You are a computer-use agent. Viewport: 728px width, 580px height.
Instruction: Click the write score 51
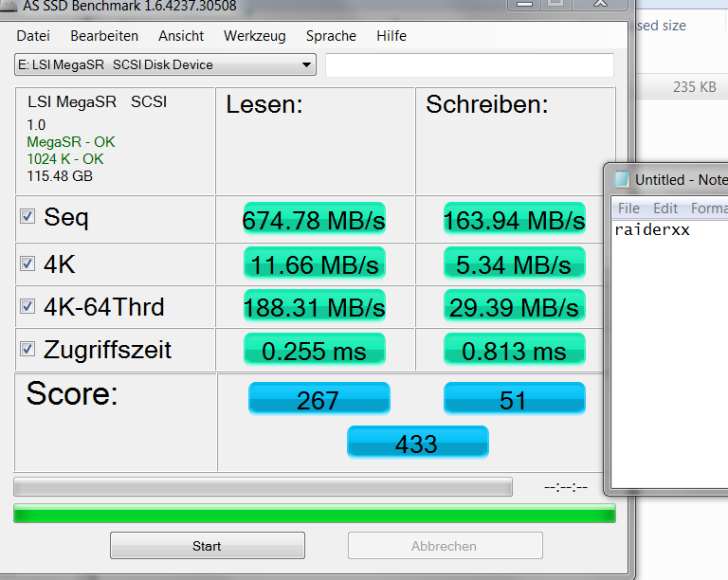(515, 399)
